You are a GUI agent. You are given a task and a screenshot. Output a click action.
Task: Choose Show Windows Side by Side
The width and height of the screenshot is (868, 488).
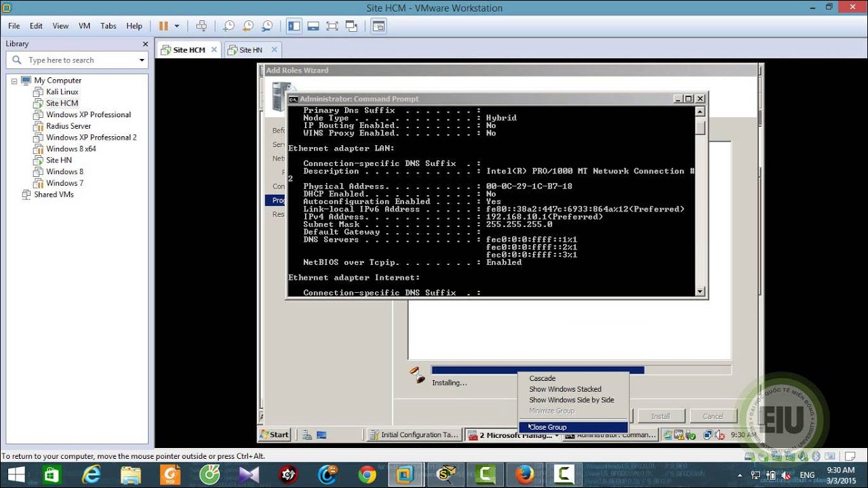click(573, 400)
